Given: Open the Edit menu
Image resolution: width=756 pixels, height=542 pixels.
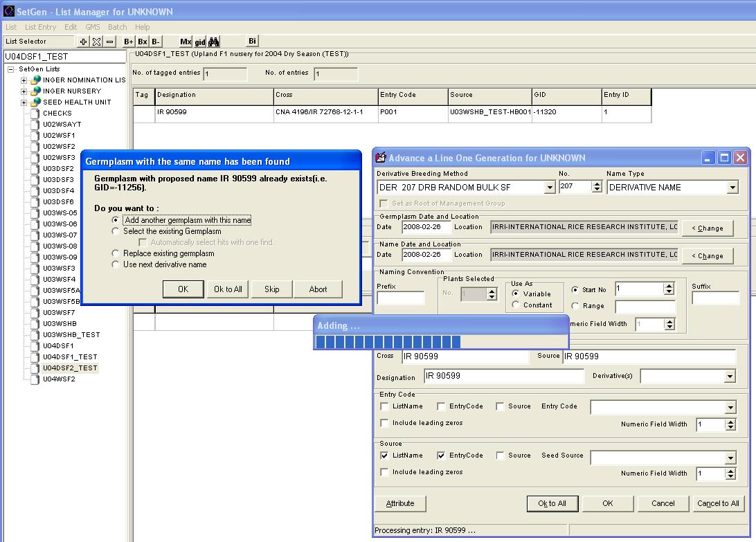Looking at the screenshot, I should point(71,27).
